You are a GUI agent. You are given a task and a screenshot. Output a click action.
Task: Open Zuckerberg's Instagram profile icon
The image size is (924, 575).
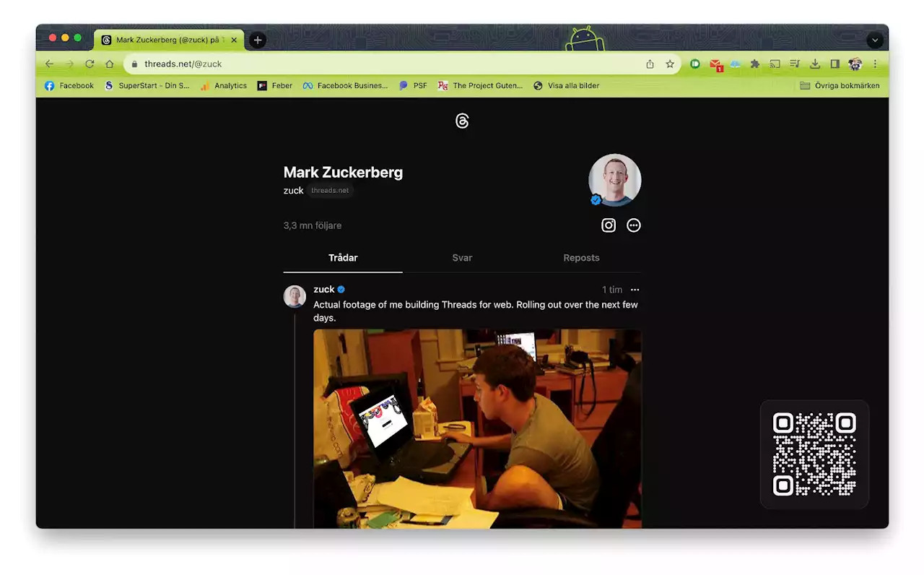click(609, 225)
